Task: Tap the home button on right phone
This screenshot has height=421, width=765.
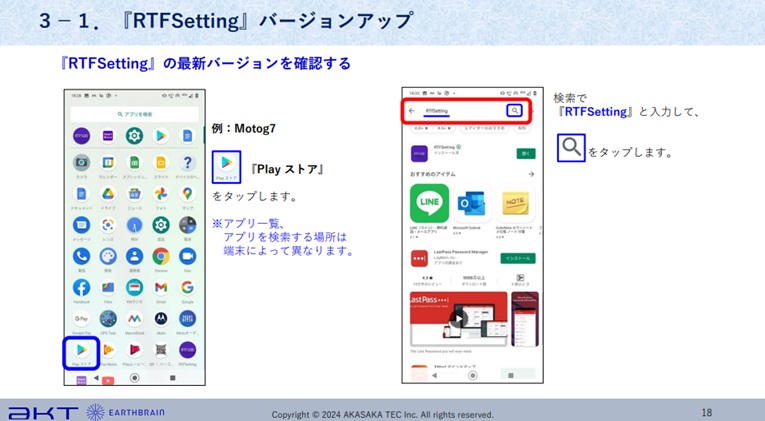Action: click(472, 375)
